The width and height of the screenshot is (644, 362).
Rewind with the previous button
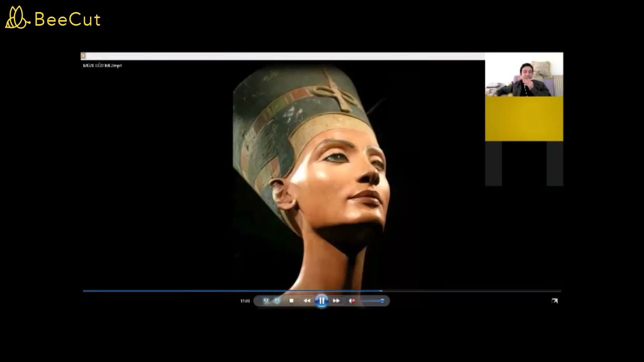[307, 301]
